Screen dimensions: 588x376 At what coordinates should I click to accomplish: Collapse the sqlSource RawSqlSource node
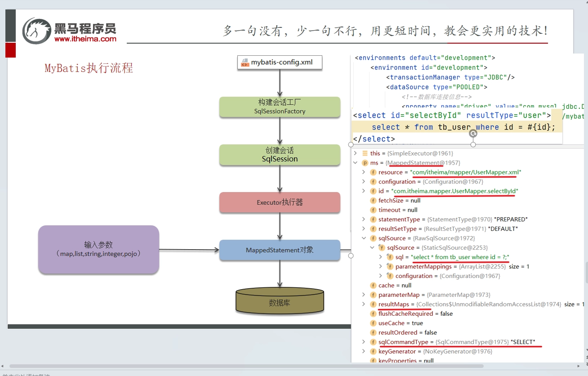364,238
